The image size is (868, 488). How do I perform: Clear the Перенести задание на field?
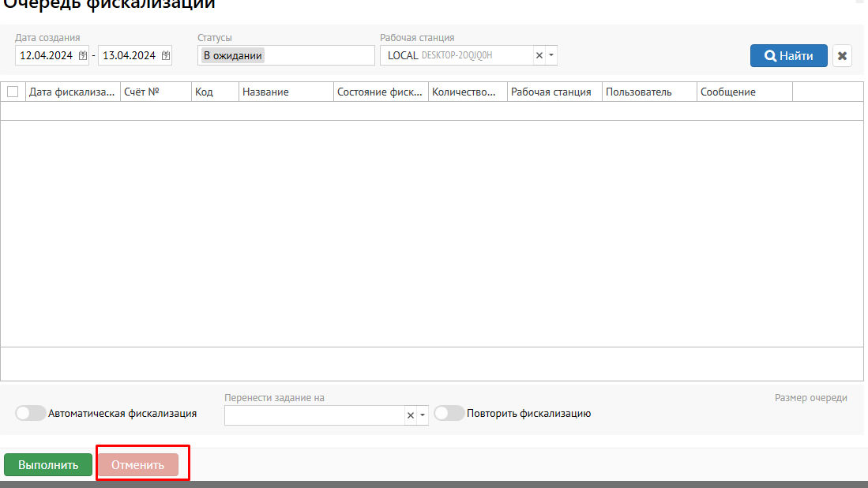point(411,415)
